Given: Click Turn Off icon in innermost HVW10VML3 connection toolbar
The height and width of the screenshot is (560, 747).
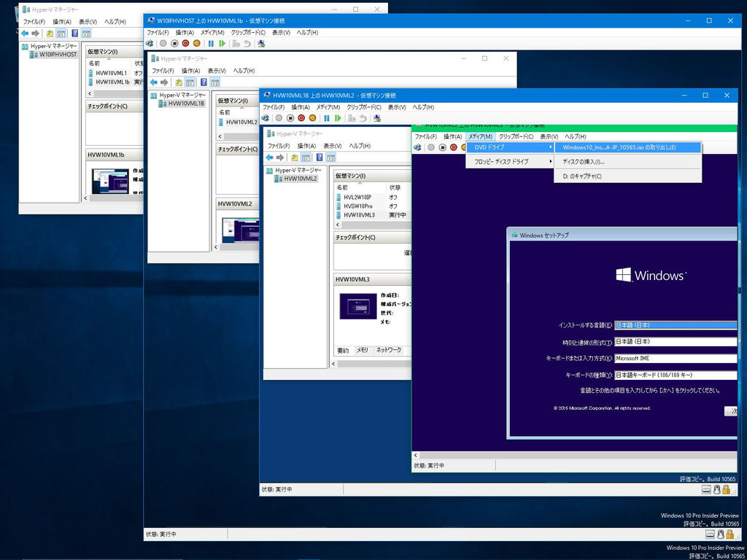Looking at the screenshot, I should click(x=443, y=147).
